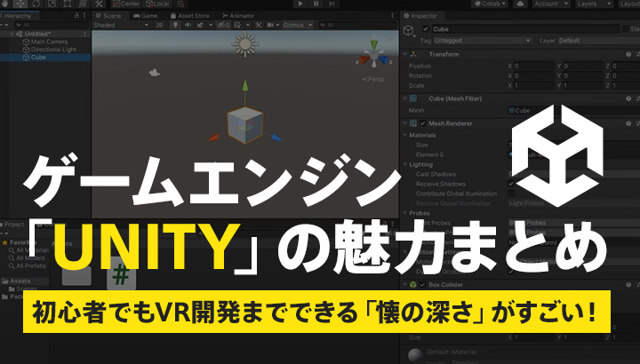Select the Rotate tool in the toolbar
This screenshot has height=364, width=640.
click(36, 4)
